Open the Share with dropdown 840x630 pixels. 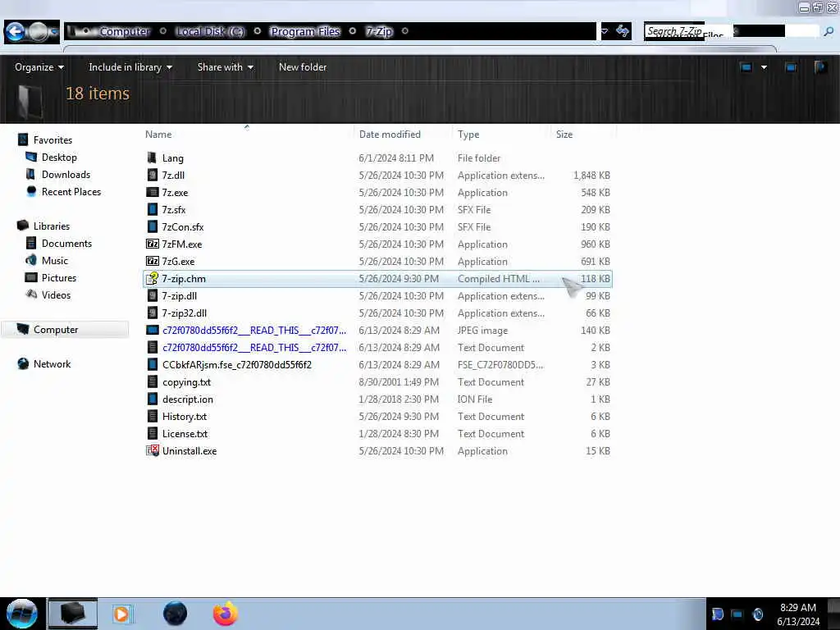point(225,67)
